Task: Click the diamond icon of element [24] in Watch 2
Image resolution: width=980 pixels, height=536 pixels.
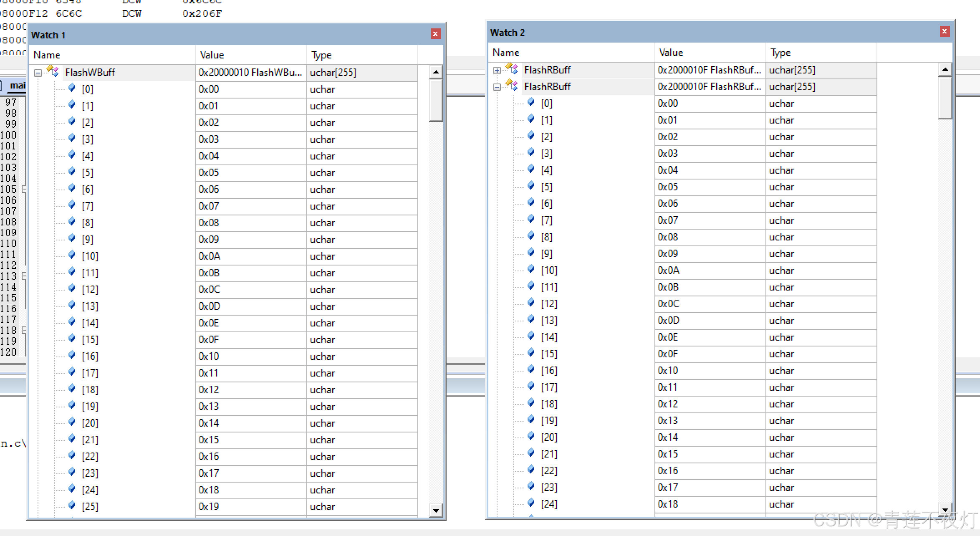Action: pos(531,503)
